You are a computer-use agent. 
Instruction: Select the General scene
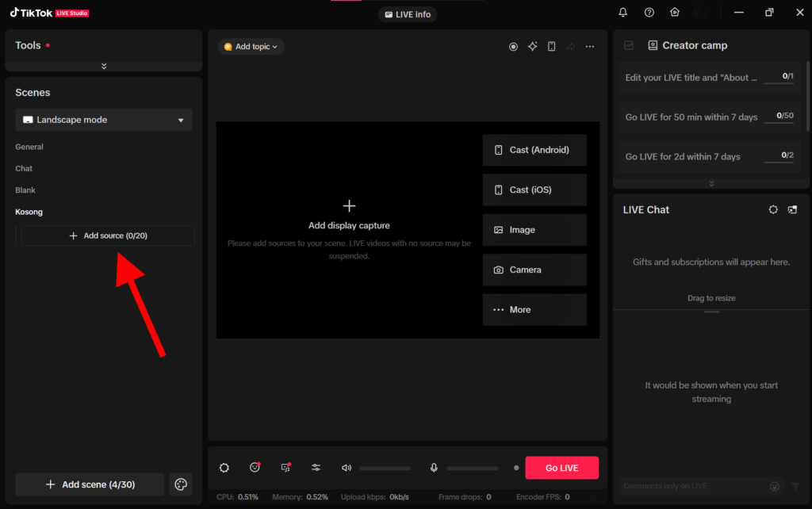tap(29, 147)
